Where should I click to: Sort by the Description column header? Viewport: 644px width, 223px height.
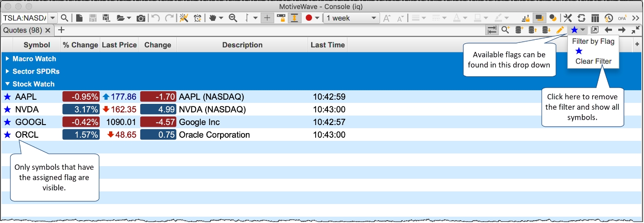242,45
